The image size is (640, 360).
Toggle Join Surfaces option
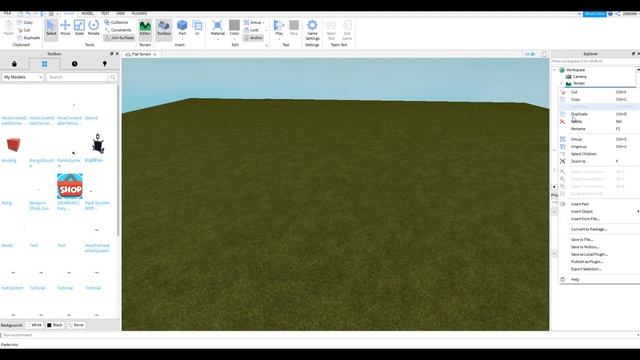coord(119,38)
